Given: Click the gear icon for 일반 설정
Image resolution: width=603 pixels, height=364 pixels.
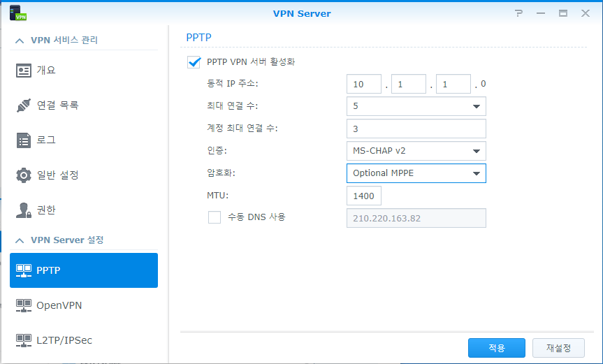Looking at the screenshot, I should click(x=24, y=175).
